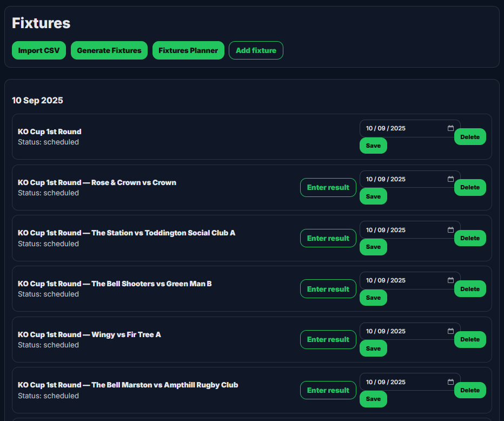This screenshot has width=504, height=421.
Task: Save the Rose & Crown fixture date
Action: pyautogui.click(x=373, y=196)
